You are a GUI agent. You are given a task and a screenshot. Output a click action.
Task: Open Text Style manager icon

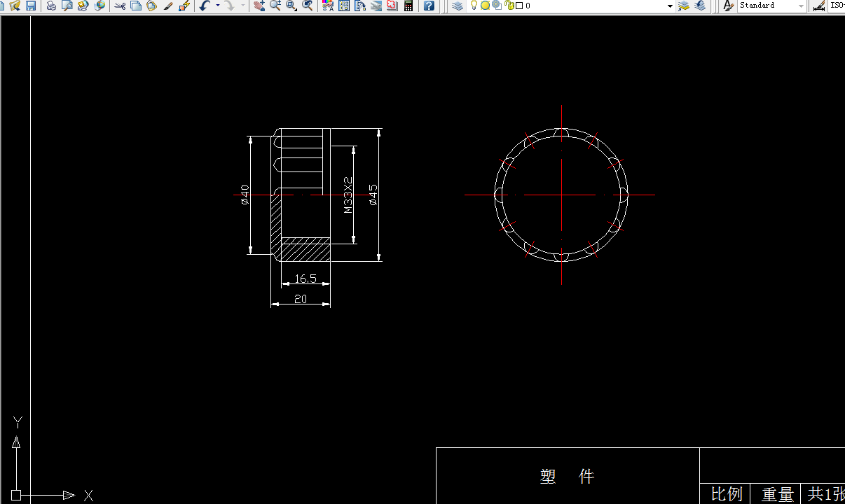pyautogui.click(x=728, y=6)
